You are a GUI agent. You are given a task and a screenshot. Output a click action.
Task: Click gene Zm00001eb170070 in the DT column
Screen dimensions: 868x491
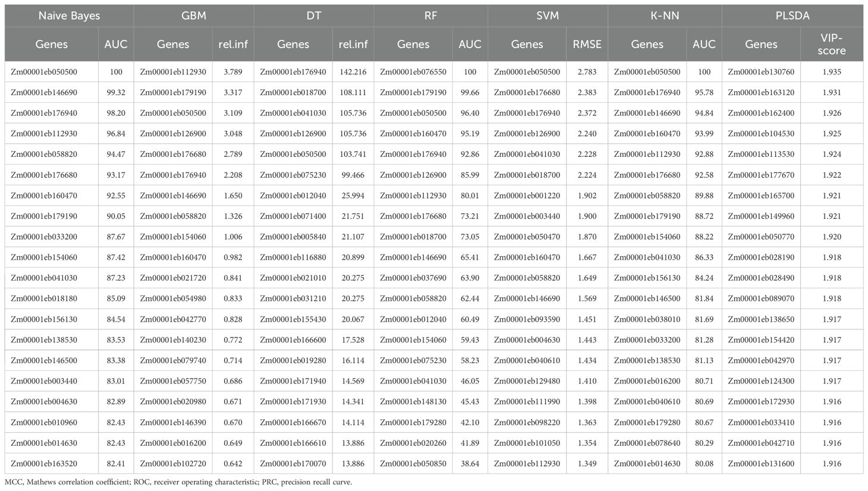293,464
